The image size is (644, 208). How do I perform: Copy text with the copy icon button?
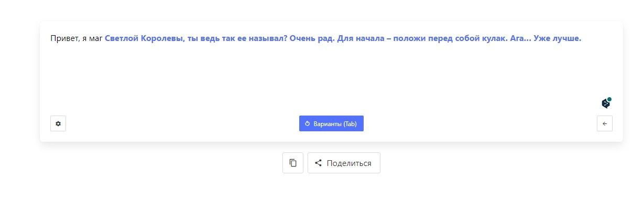pos(293,163)
